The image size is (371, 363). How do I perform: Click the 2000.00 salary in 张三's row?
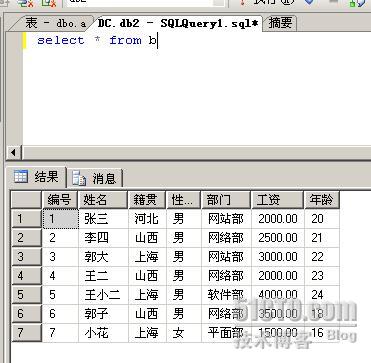point(278,219)
